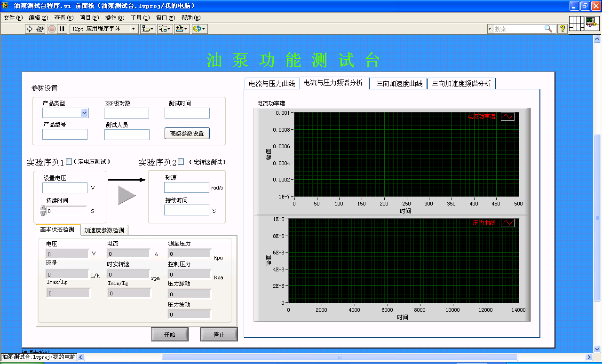Viewport: 602px width, 364px height.
Task: Click the connector pane grid icon
Action: pos(577,24)
